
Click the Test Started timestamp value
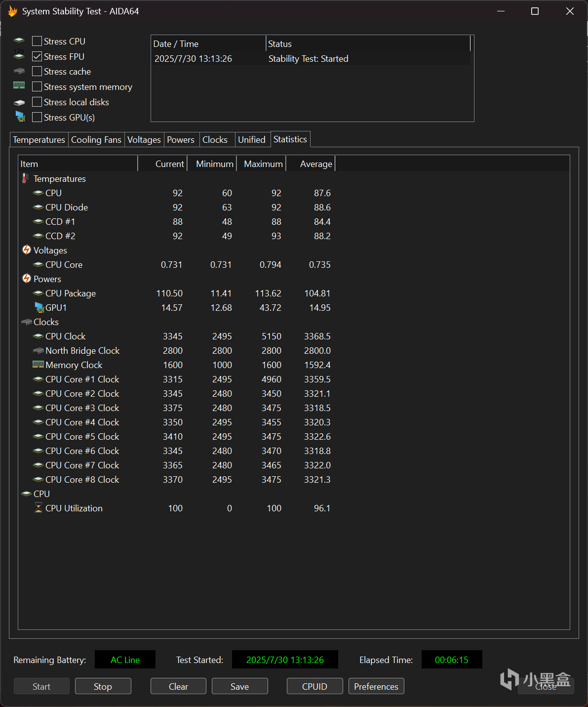285,660
